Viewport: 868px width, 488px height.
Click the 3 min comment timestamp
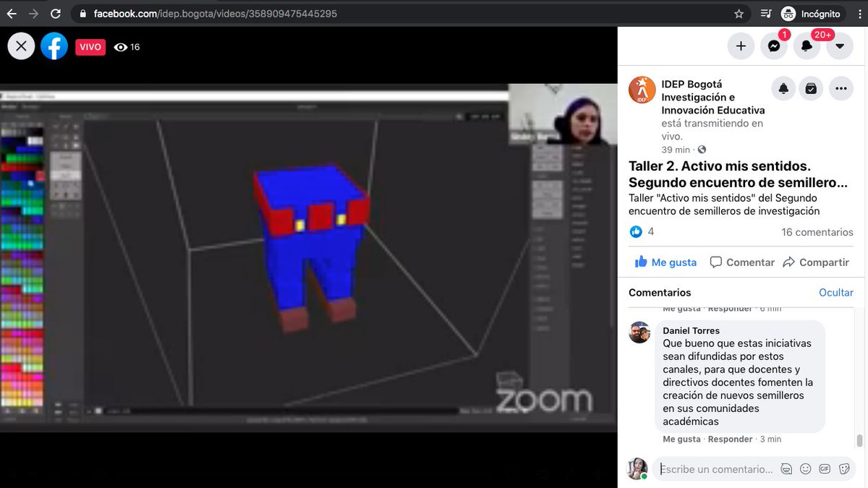pyautogui.click(x=770, y=439)
